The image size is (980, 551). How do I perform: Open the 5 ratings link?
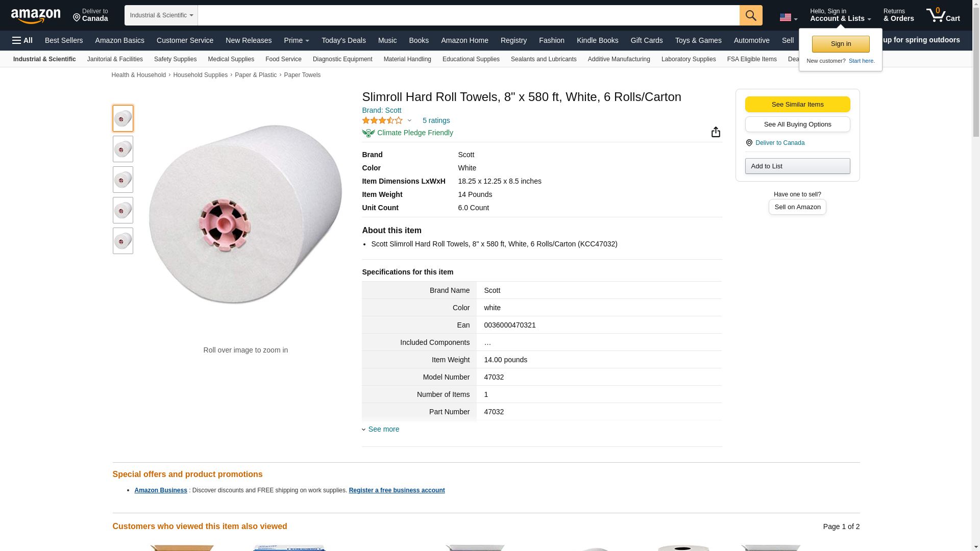(436, 120)
